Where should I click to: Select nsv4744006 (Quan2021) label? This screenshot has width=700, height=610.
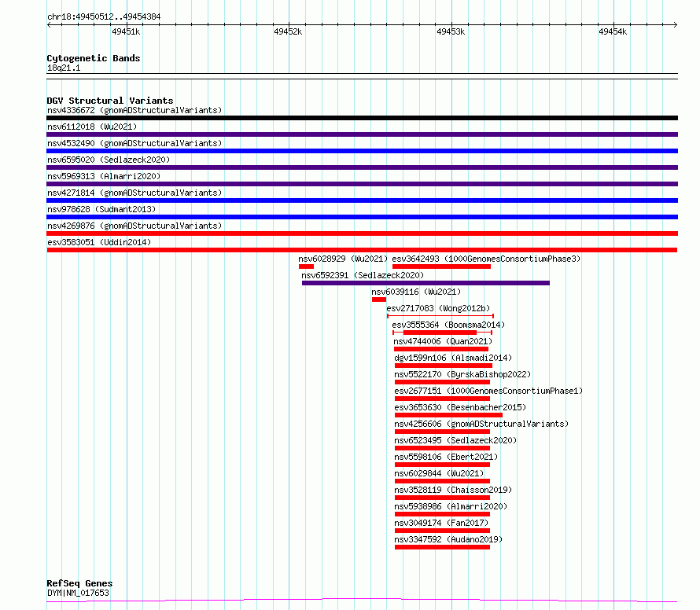[x=443, y=341]
